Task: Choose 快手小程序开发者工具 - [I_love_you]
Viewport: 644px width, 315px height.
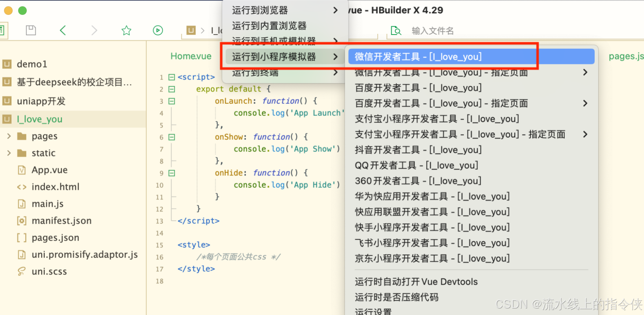Action: tap(471, 227)
